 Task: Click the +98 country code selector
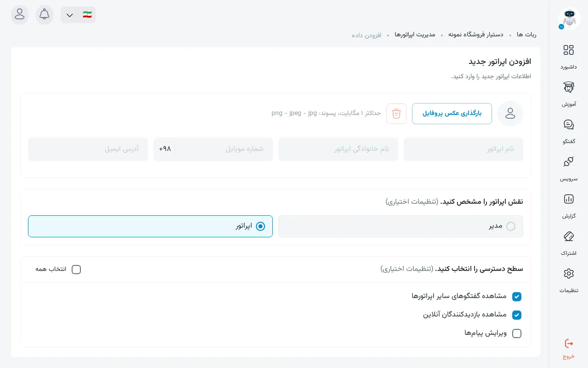click(165, 149)
